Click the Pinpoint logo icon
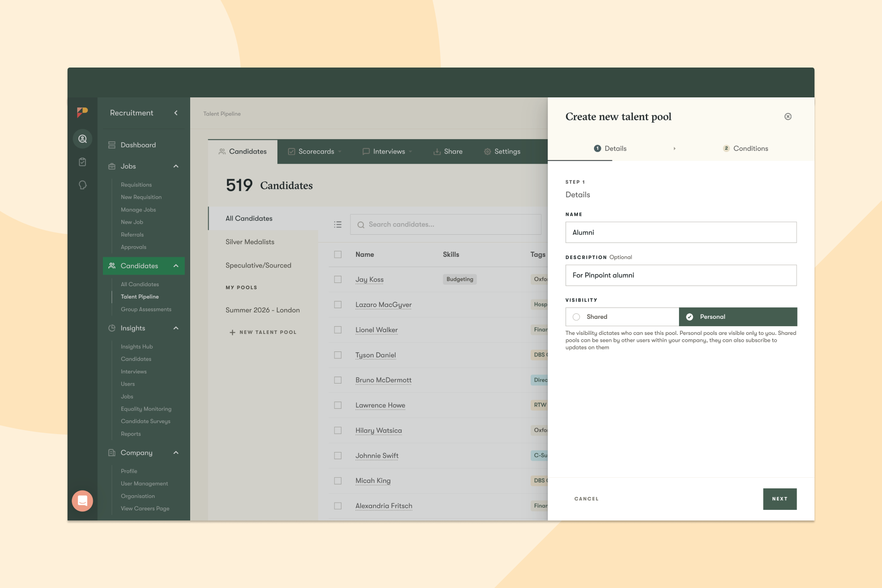The image size is (882, 588). click(82, 112)
